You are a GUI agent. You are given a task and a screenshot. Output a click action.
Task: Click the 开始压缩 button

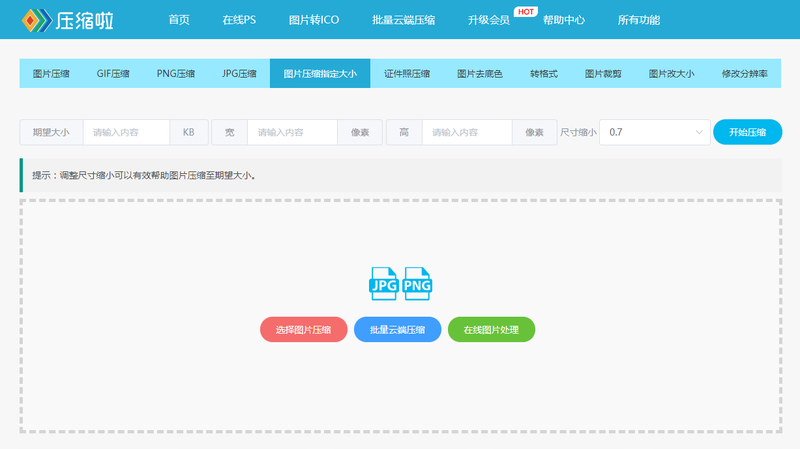click(x=747, y=132)
